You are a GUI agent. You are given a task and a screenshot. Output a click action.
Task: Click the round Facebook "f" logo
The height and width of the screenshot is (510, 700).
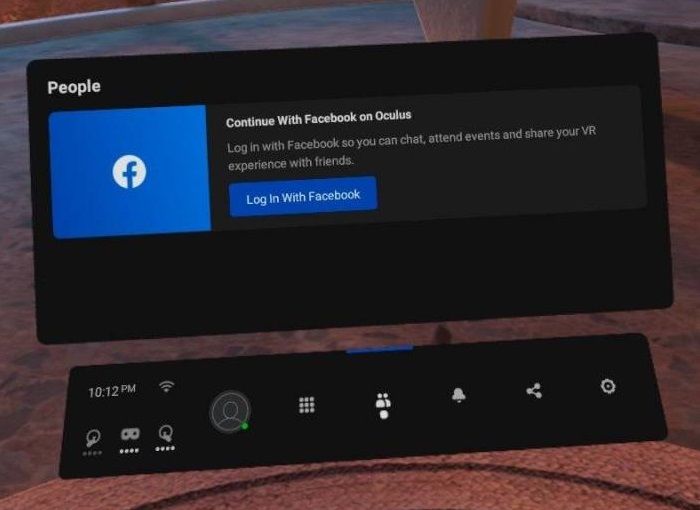[129, 172]
